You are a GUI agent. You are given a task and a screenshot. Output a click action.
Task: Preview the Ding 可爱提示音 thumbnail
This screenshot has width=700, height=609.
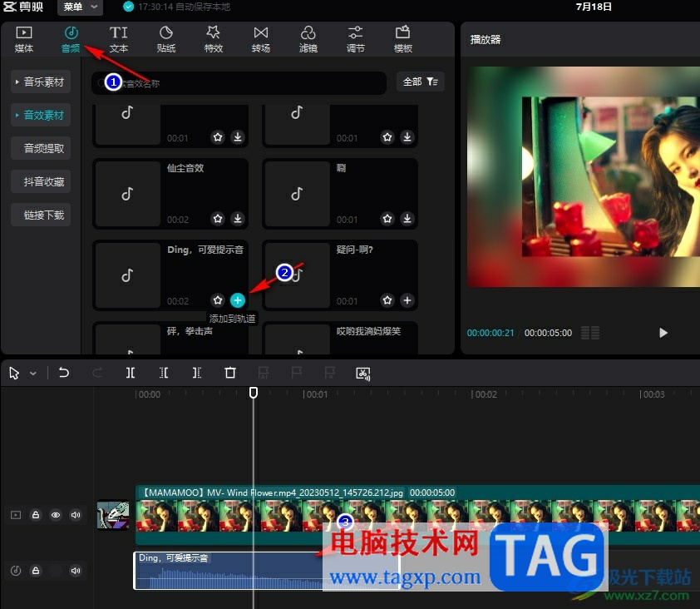(x=128, y=275)
